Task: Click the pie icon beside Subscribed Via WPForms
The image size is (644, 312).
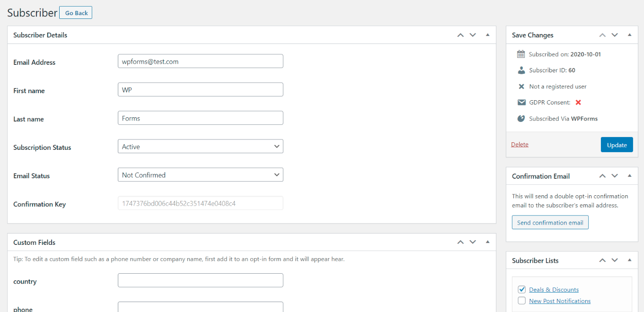Action: (x=521, y=119)
